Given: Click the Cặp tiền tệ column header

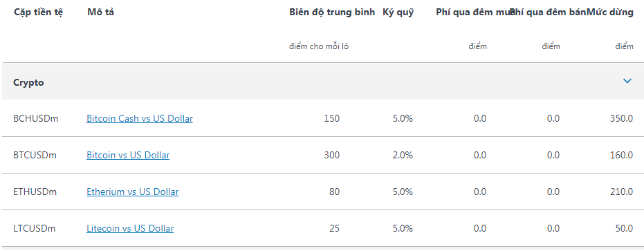Looking at the screenshot, I should [39, 12].
